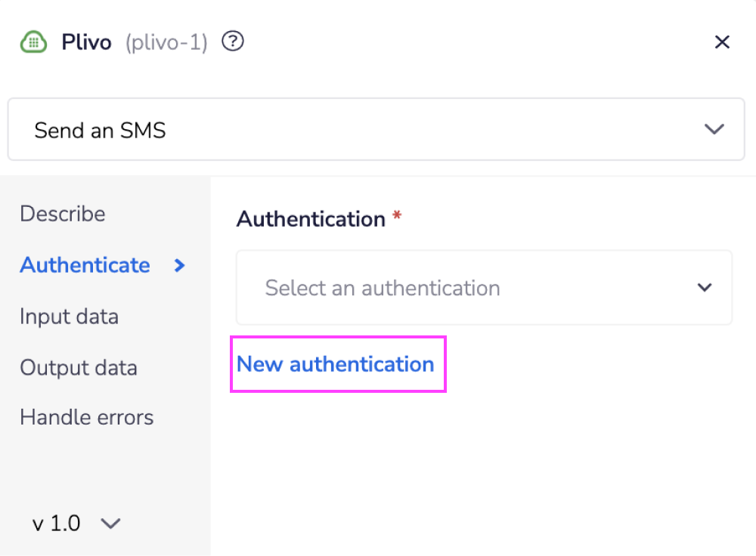Click the chevron inside the authentication selector
This screenshot has height=556, width=756.
coord(704,288)
